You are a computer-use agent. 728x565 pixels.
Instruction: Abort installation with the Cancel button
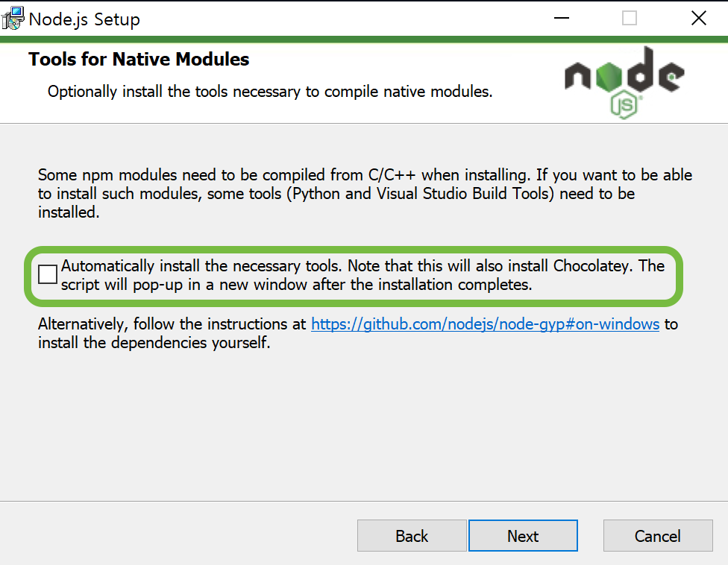tap(658, 536)
